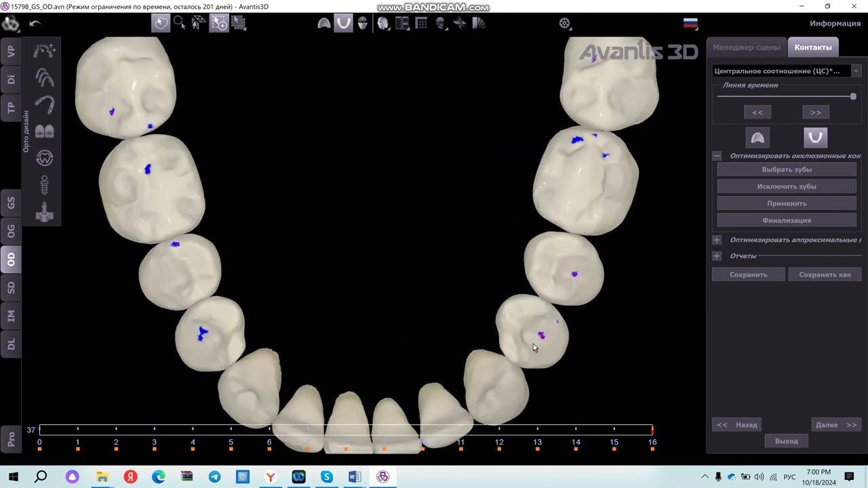Show upper jaw in Контакты panel
Screen dimensions: 868x488
coord(757,138)
